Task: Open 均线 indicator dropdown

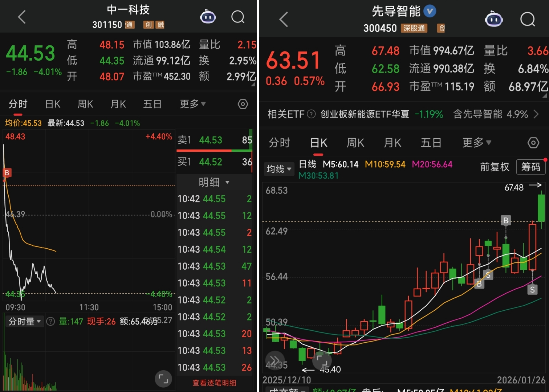Action: [279, 169]
